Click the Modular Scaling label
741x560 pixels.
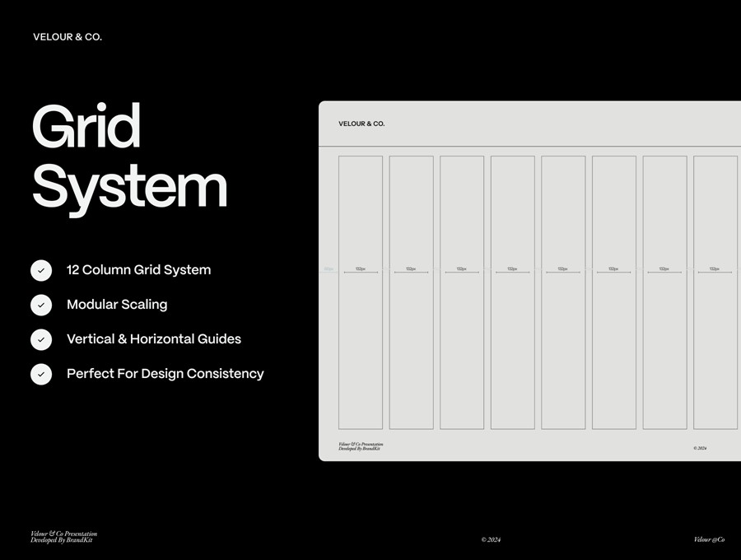[117, 305]
